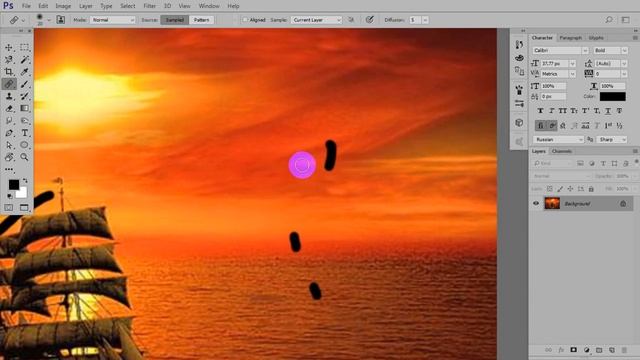Viewport: 640px width, 360px height.
Task: Select the Magic Wand tool
Action: [x=24, y=60]
